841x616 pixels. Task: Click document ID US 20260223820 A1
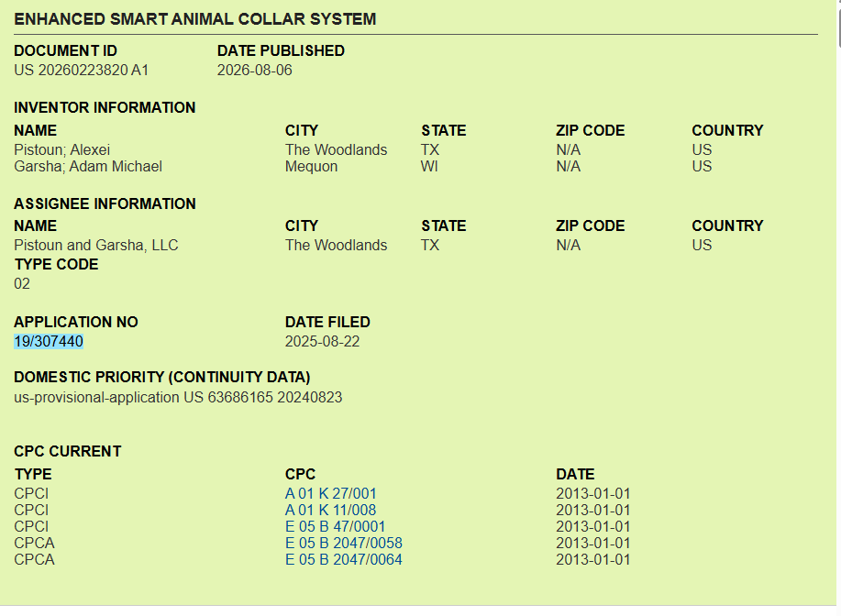click(x=81, y=71)
